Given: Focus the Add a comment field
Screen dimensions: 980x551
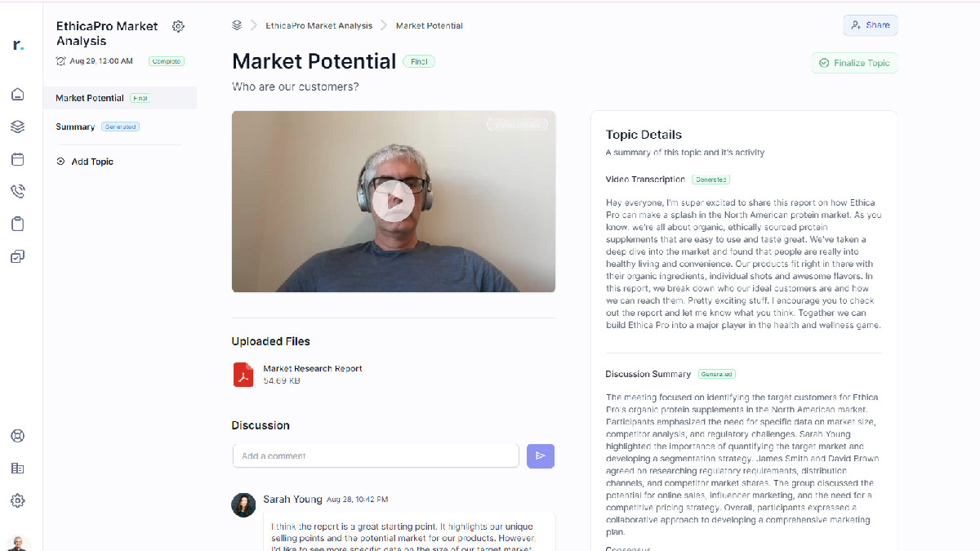Looking at the screenshot, I should point(376,455).
